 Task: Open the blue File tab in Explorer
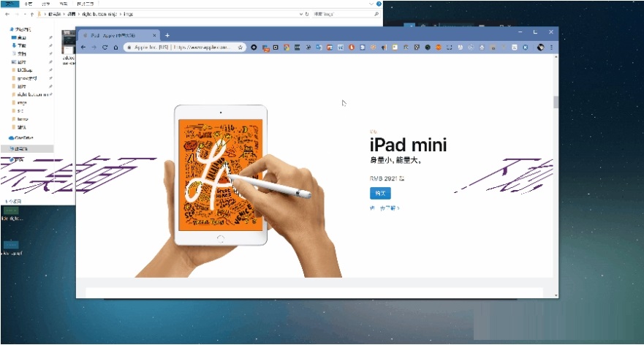(10, 4)
